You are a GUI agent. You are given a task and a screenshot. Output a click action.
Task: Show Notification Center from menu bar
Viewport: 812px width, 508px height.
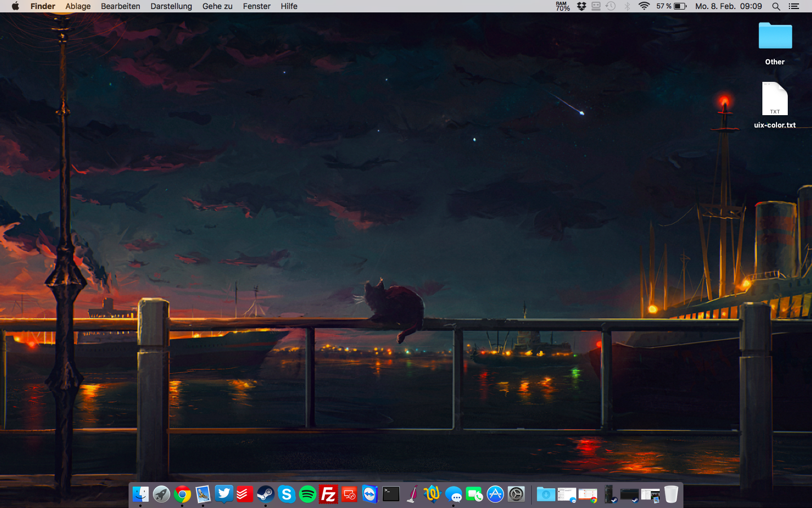click(x=794, y=6)
